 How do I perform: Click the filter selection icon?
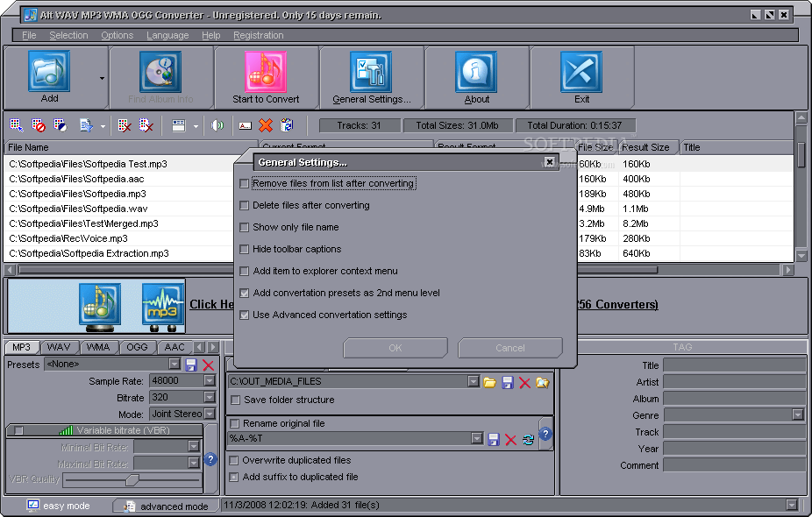(x=86, y=125)
